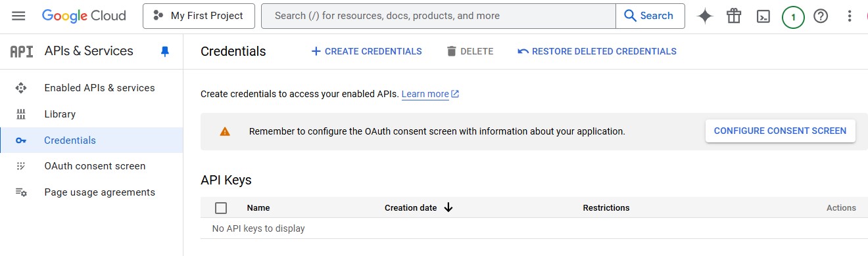Click the blue Search button
868x256 pixels.
point(650,16)
